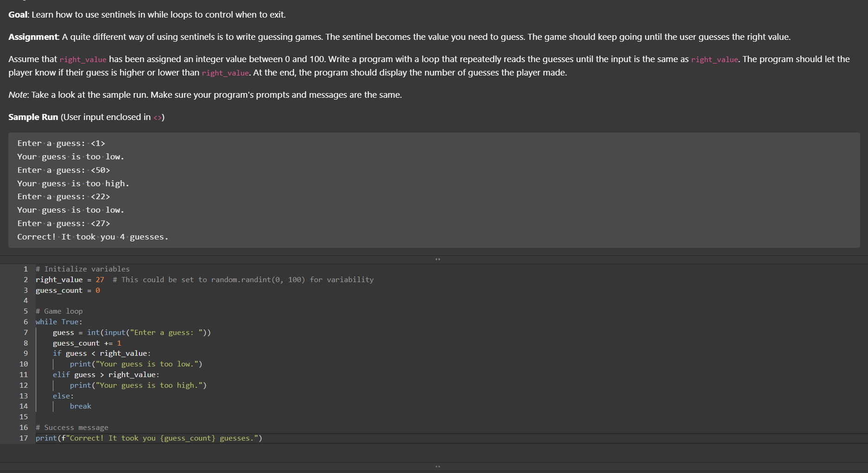Select line number 1 in the gutter
Screen dimensions: 868x473
[25, 269]
